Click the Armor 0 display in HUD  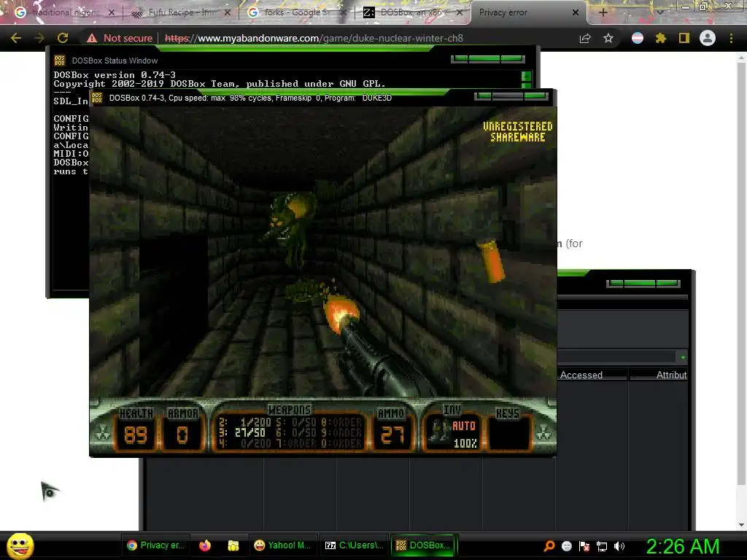[182, 429]
